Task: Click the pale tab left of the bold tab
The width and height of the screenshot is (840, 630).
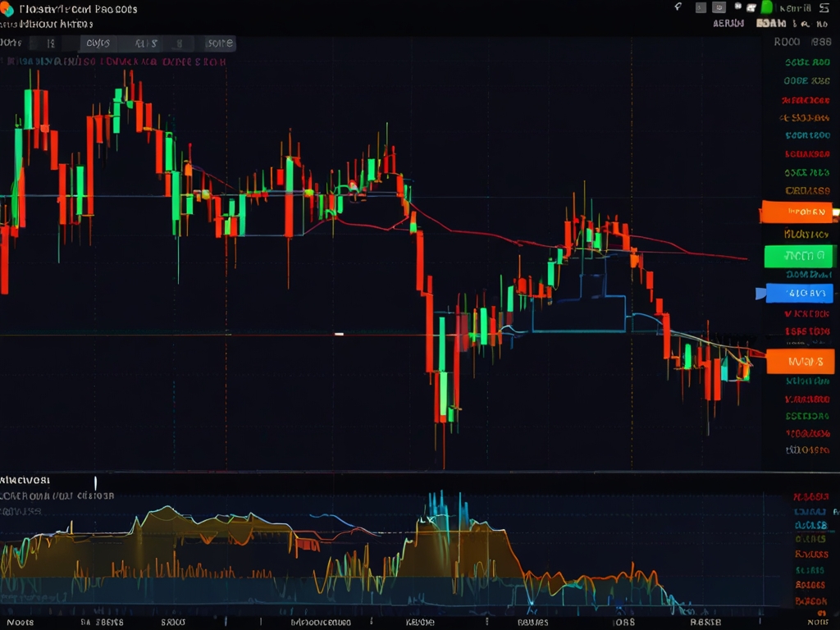Action: (728, 24)
